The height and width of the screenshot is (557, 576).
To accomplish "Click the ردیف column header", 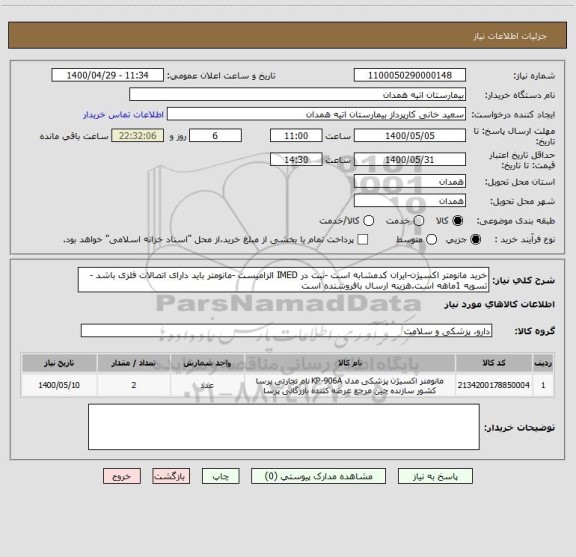I will 543,363.
